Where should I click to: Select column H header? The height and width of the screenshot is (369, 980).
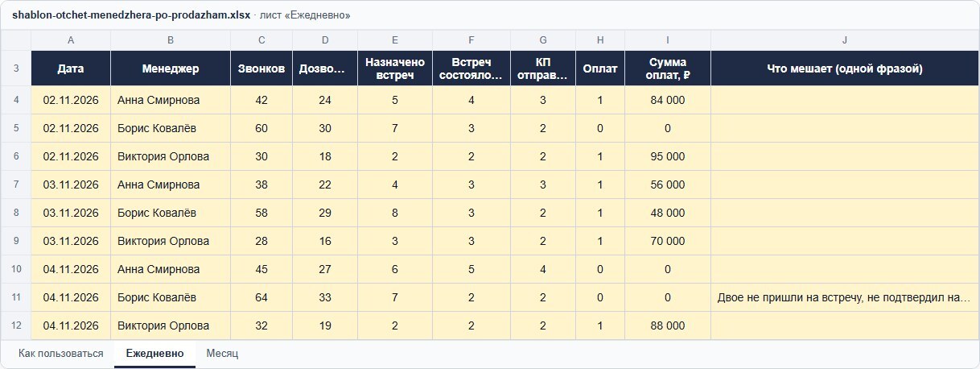coord(600,40)
